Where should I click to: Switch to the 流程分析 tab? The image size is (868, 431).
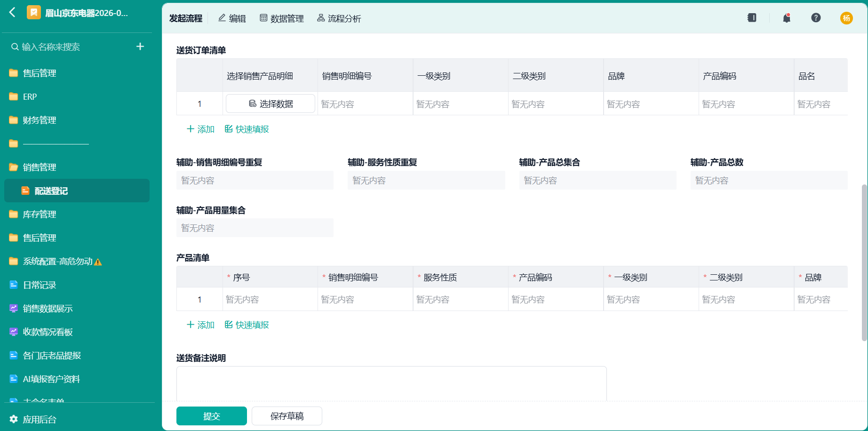339,18
